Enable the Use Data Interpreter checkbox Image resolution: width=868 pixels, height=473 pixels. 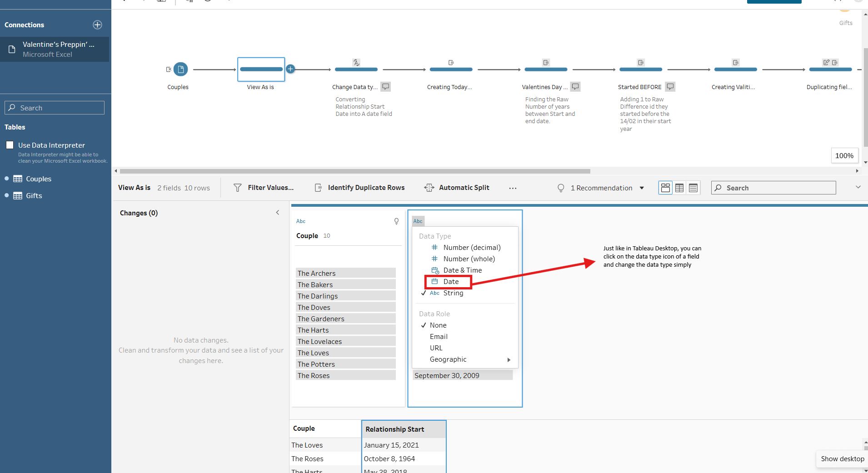click(x=10, y=145)
